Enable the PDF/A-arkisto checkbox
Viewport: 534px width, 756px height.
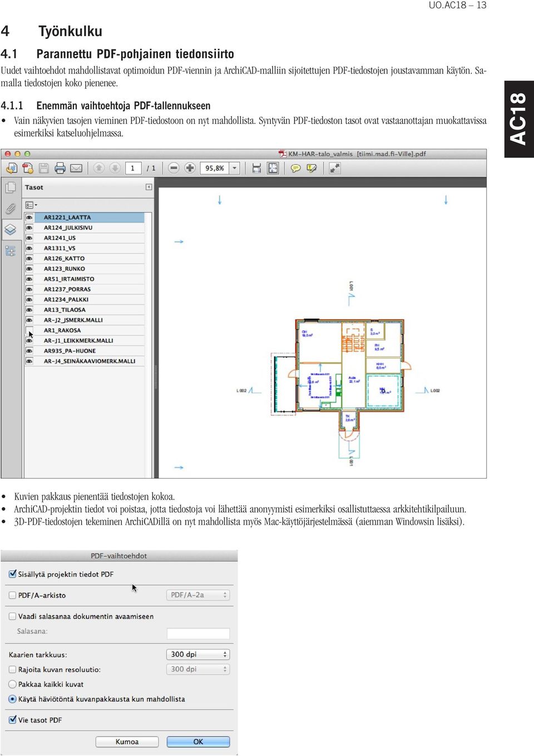click(12, 595)
